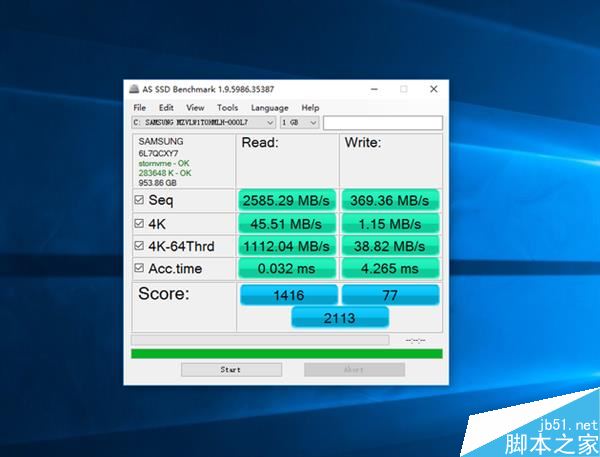The image size is (600, 457).
Task: Open the Language menu
Action: (270, 108)
